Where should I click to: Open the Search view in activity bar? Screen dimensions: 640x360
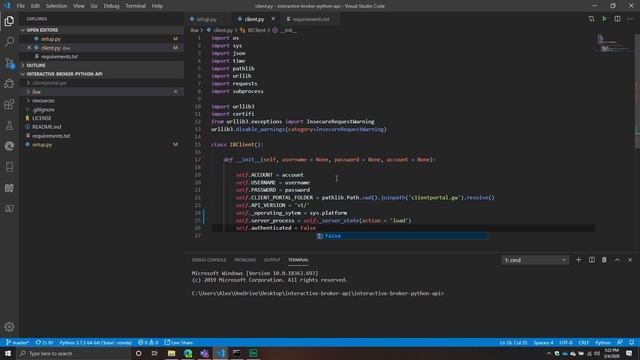pos(9,42)
